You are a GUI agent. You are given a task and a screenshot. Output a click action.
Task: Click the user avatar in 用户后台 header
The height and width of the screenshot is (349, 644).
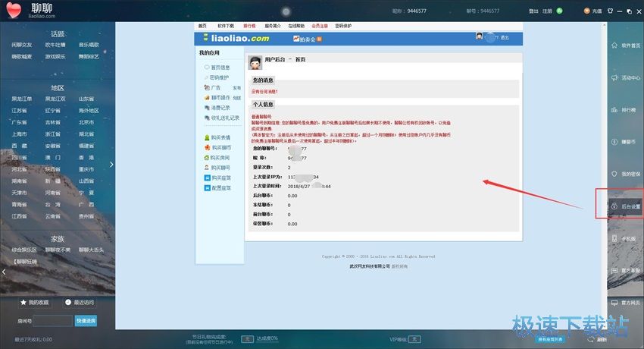coord(255,62)
